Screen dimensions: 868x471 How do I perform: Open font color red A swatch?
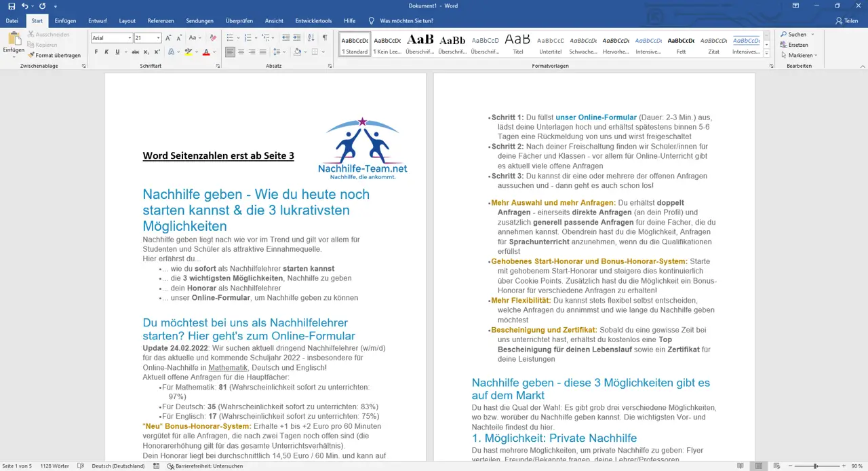(206, 52)
